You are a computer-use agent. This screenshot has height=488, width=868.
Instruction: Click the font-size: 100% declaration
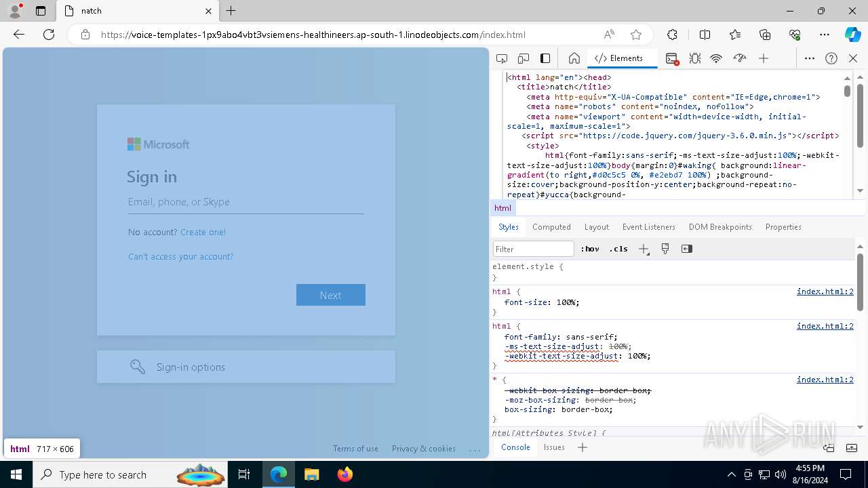(x=542, y=302)
